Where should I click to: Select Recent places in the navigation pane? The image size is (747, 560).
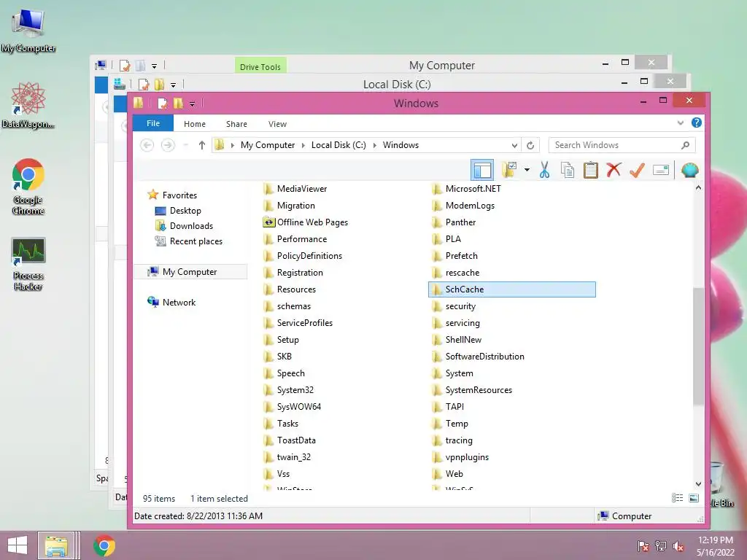click(196, 241)
